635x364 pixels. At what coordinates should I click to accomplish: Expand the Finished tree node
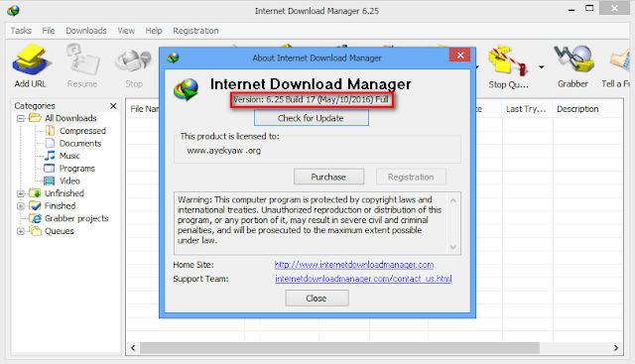[x=21, y=206]
